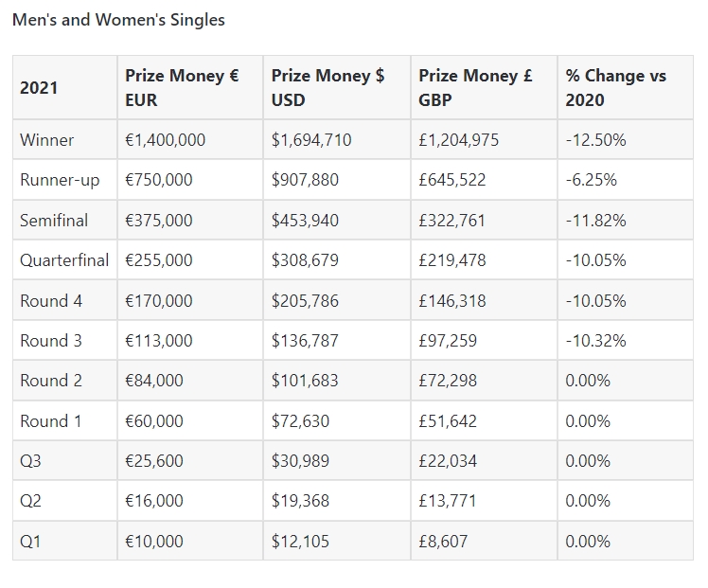Select the Runner-up row label
Screen dimensions: 708x588
click(60, 180)
